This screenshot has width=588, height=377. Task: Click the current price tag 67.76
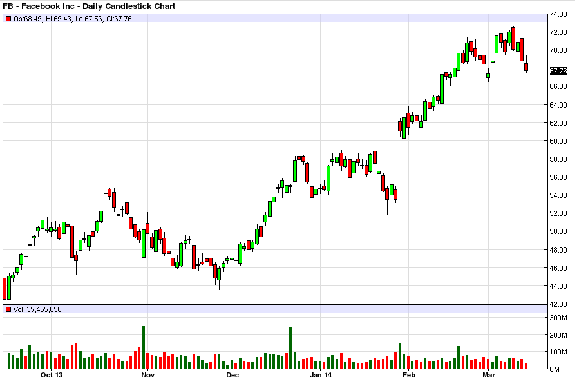558,71
